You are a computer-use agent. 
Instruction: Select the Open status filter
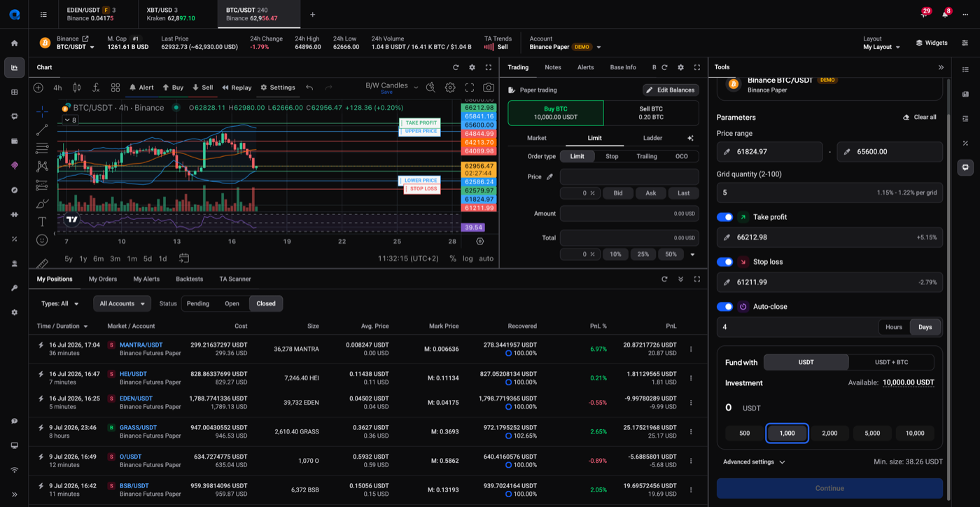tap(232, 303)
